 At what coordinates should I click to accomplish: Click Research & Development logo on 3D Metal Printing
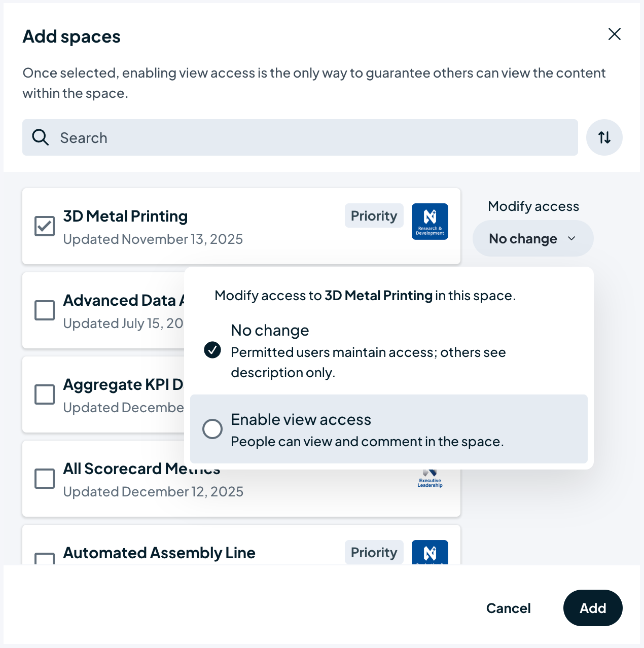[430, 222]
